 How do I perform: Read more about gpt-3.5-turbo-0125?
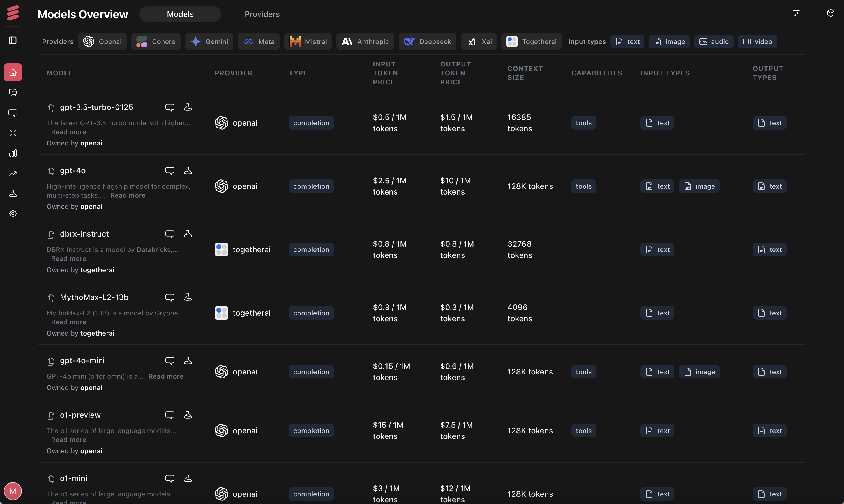[x=69, y=132]
